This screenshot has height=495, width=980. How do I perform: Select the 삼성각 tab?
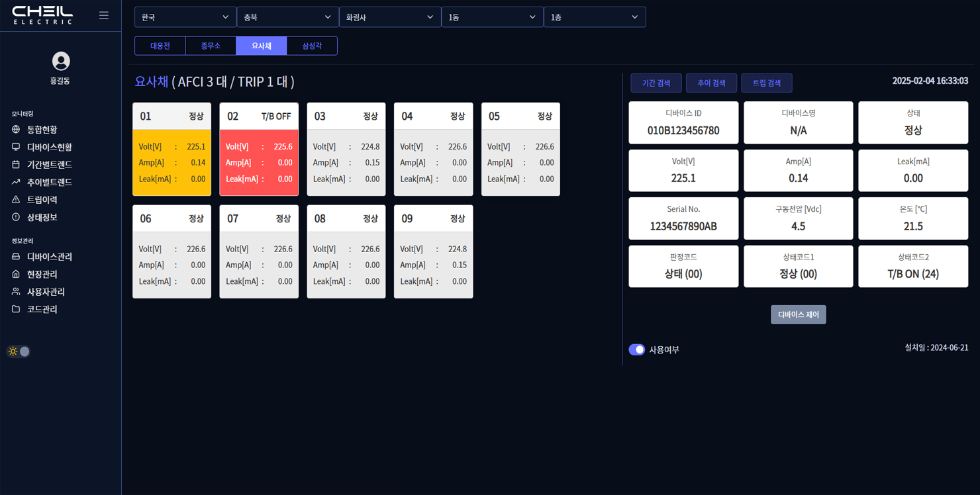pos(312,46)
